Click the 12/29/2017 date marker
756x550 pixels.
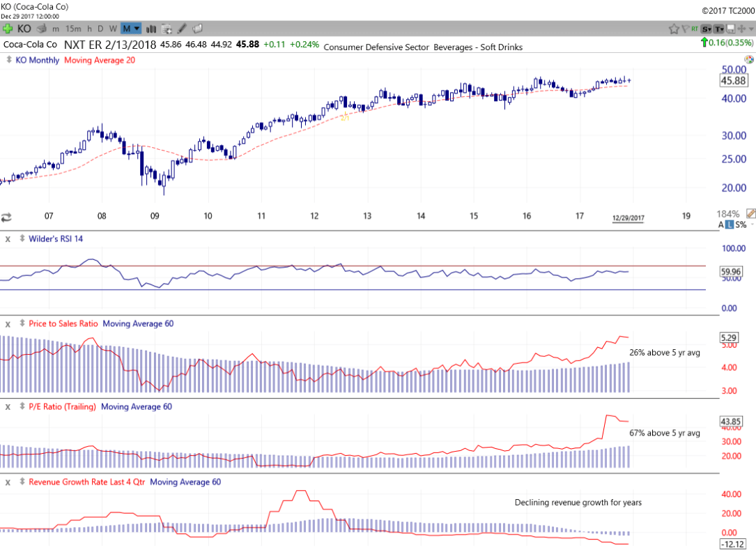click(x=628, y=218)
